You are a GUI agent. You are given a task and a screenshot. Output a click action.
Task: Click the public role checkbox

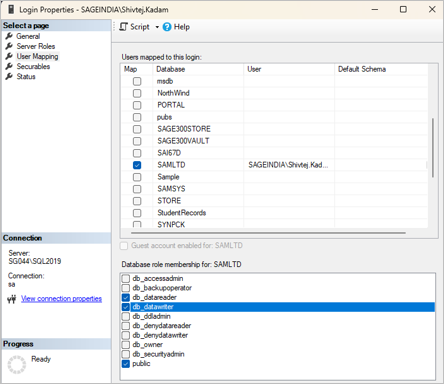(126, 364)
